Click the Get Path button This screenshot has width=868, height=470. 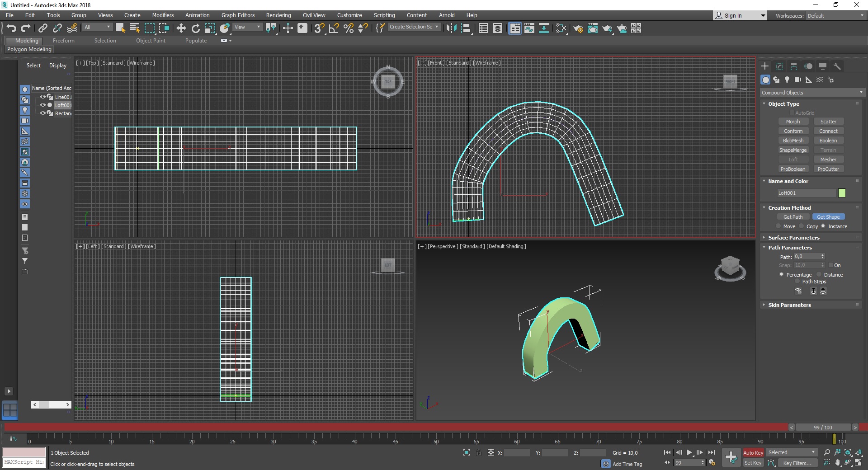793,217
